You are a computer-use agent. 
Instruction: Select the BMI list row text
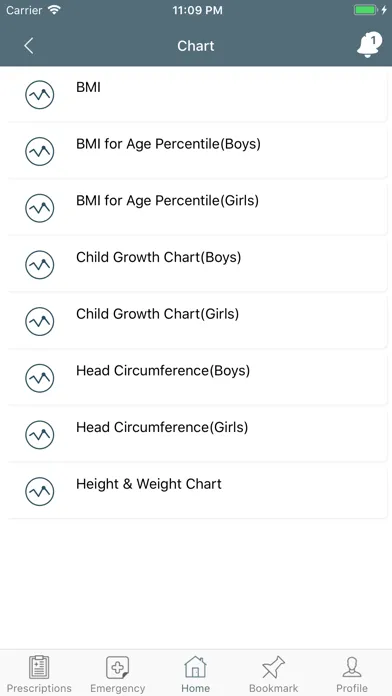click(x=88, y=87)
